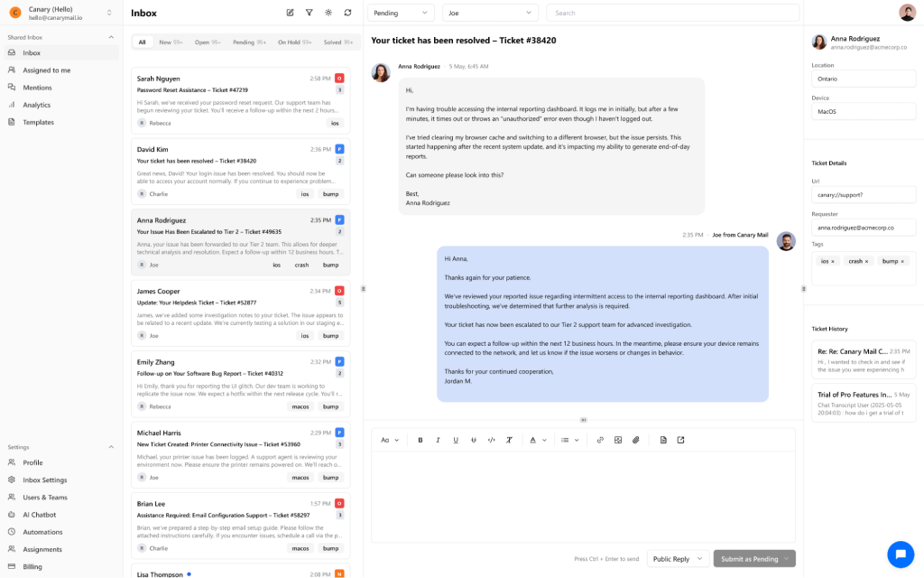Expand the Pending status dropdown
Viewport: 924px width, 578px height.
click(x=400, y=13)
